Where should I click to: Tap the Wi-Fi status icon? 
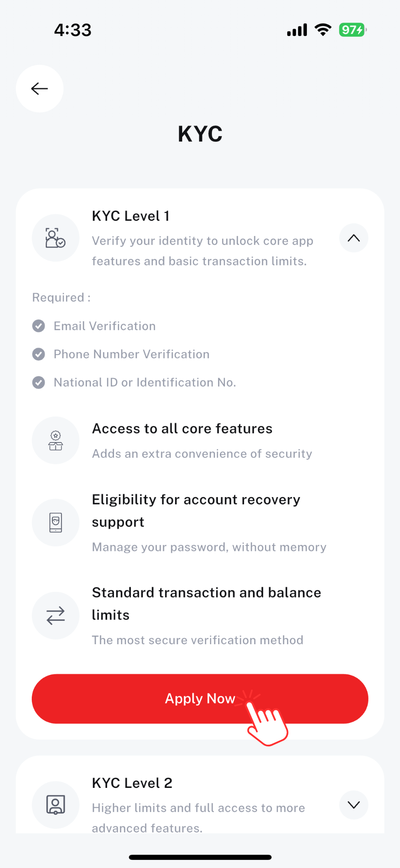323,30
